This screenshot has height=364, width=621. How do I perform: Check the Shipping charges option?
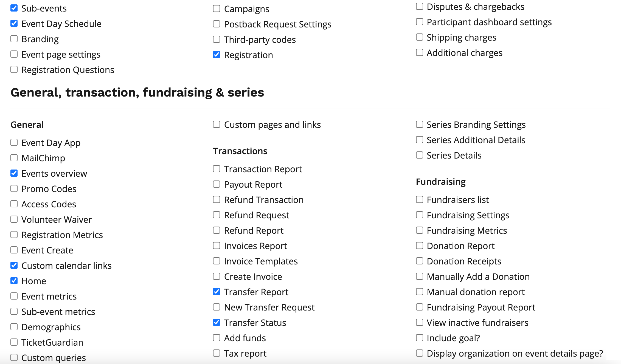click(x=419, y=37)
